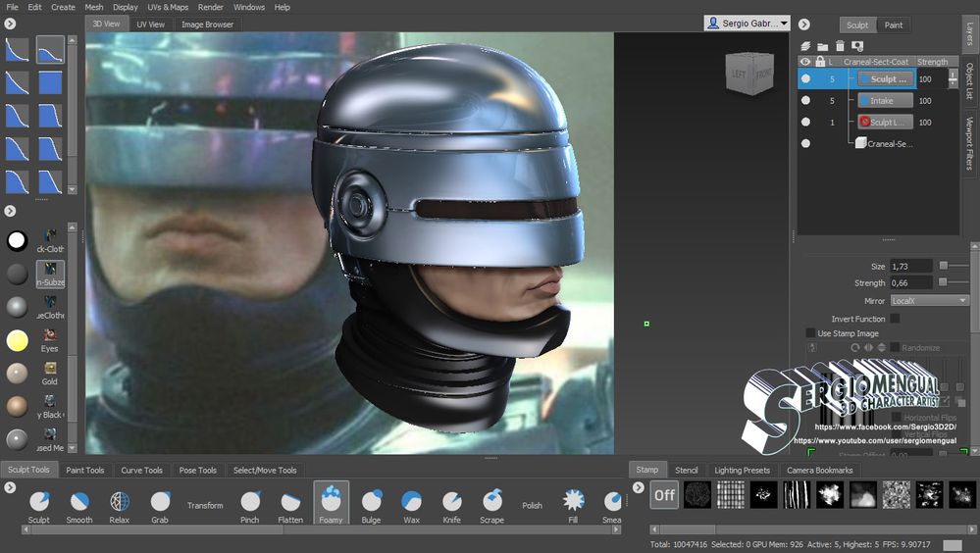Select the Wax tool

[411, 506]
